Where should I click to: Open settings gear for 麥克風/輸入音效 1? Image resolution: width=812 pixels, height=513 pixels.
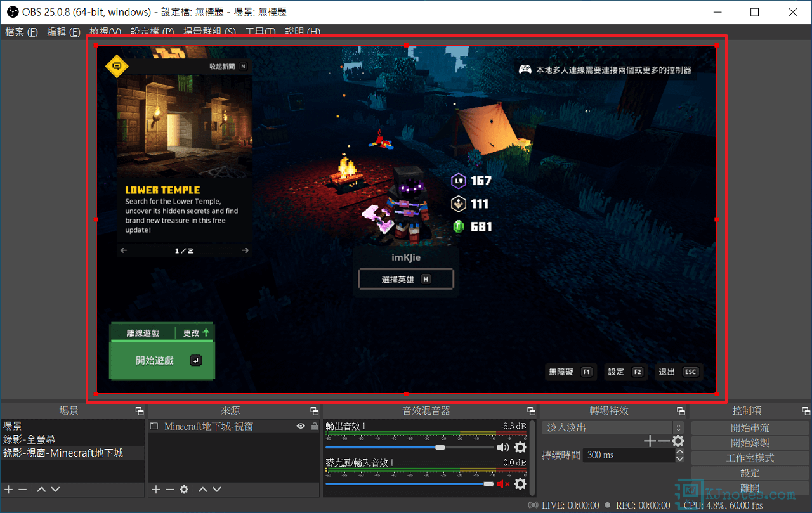tap(520, 484)
